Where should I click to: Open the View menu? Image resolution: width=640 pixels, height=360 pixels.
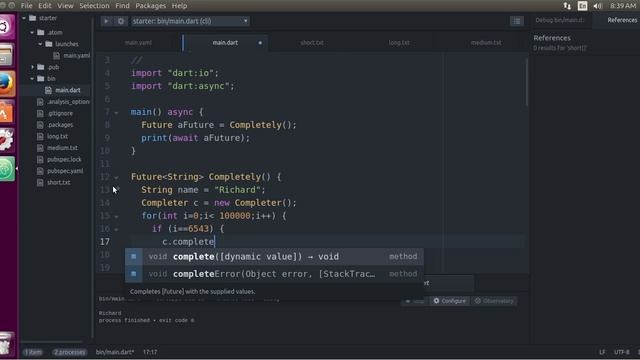pos(65,6)
